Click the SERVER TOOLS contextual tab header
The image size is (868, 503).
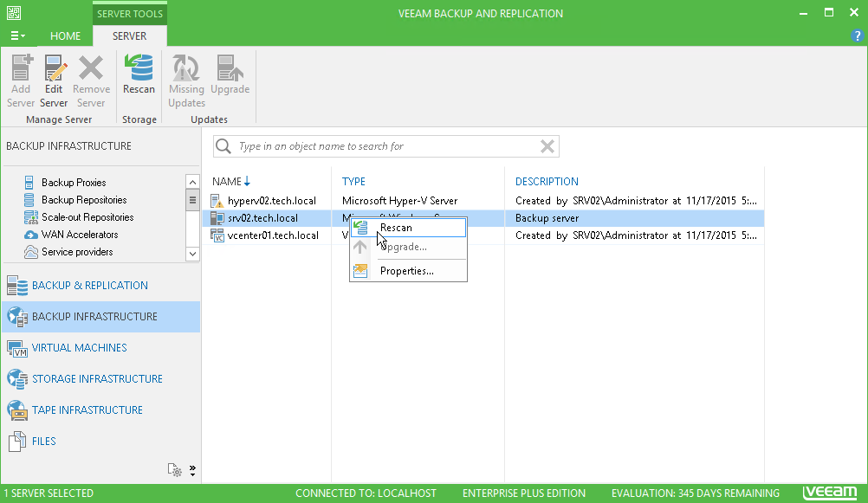coord(130,13)
